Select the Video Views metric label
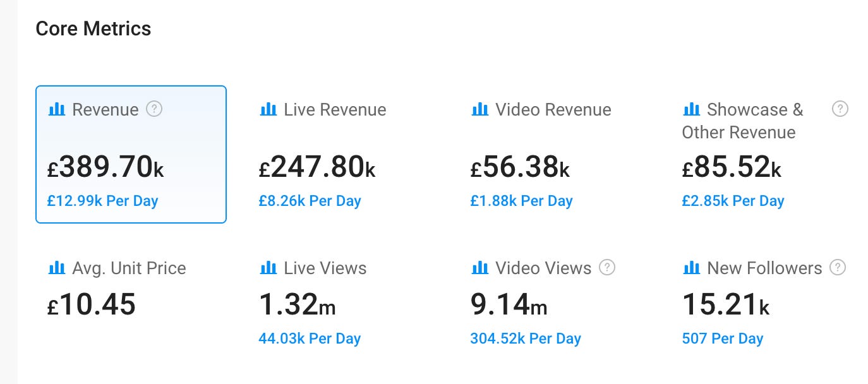This screenshot has height=384, width=868. click(x=543, y=268)
